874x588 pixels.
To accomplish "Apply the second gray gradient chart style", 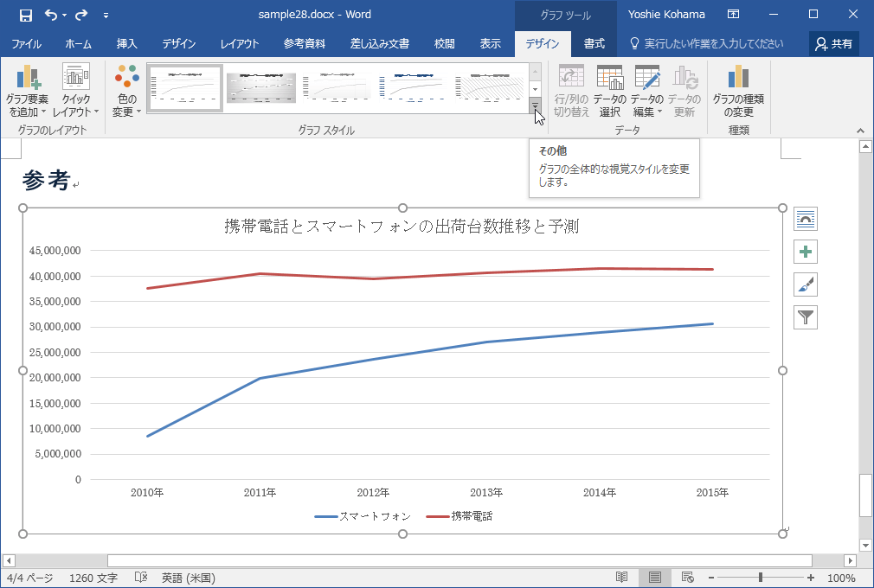I will click(x=260, y=87).
